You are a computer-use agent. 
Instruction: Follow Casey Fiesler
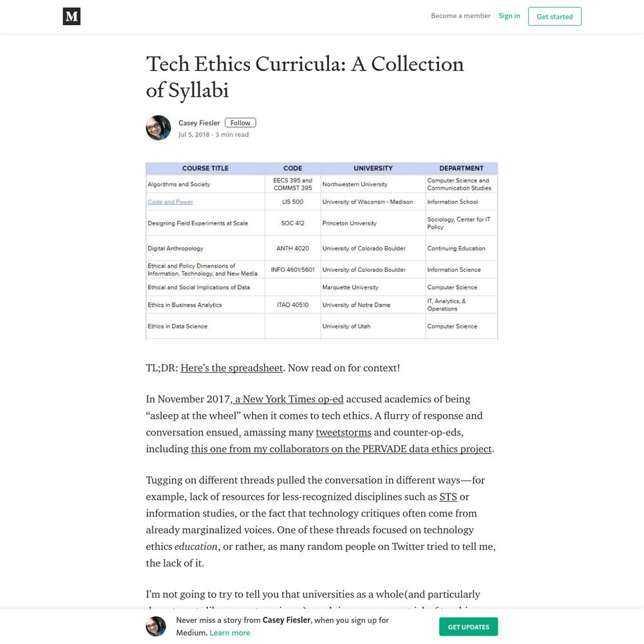pyautogui.click(x=240, y=123)
